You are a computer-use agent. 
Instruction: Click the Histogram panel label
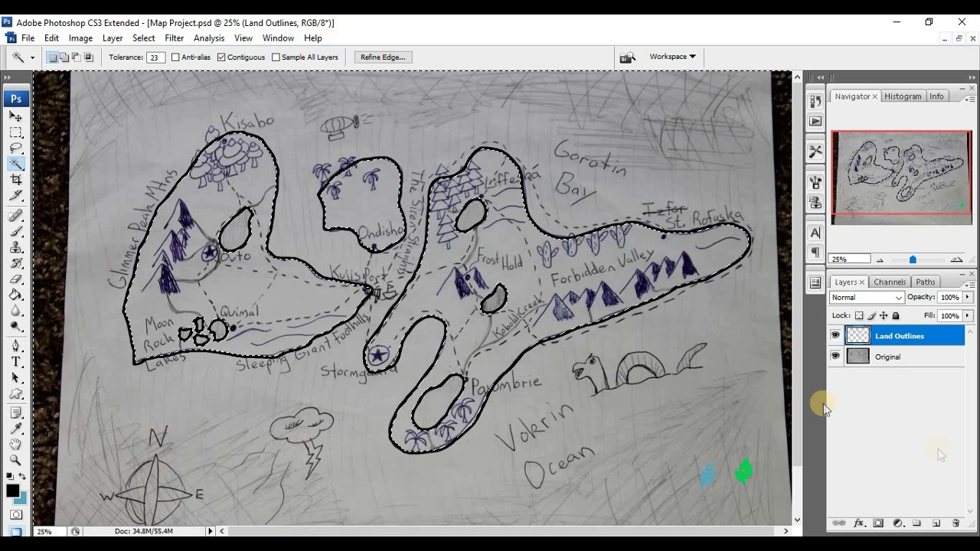tap(903, 96)
